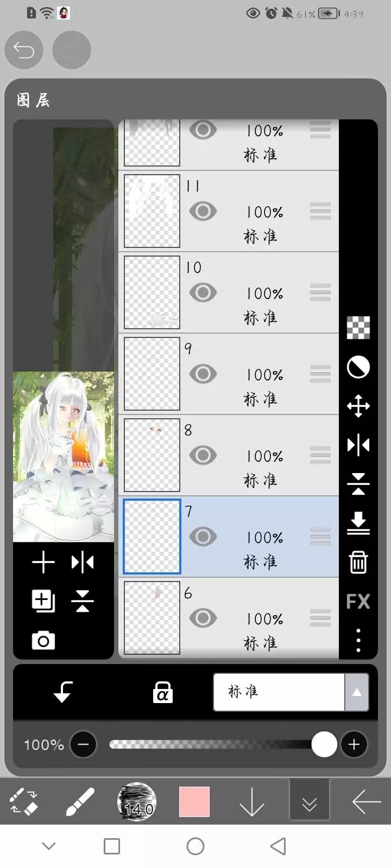
Task: Tap the undo arrow button
Action: (x=24, y=50)
